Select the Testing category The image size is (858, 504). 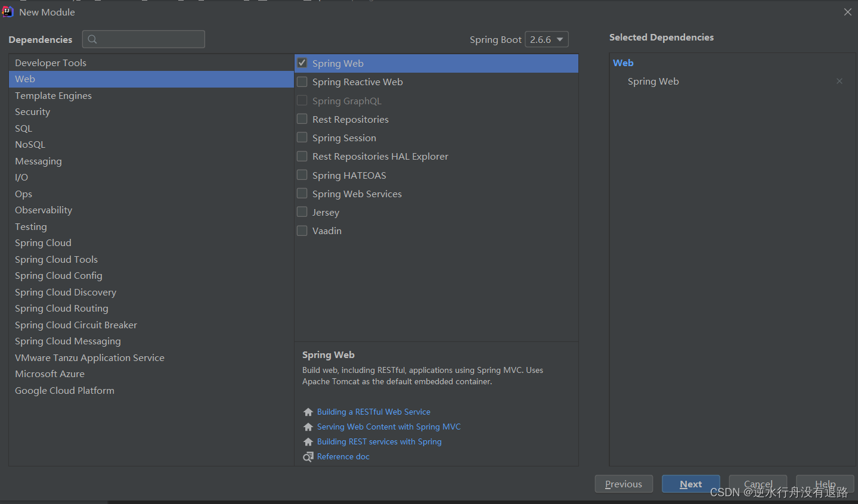pos(151,226)
